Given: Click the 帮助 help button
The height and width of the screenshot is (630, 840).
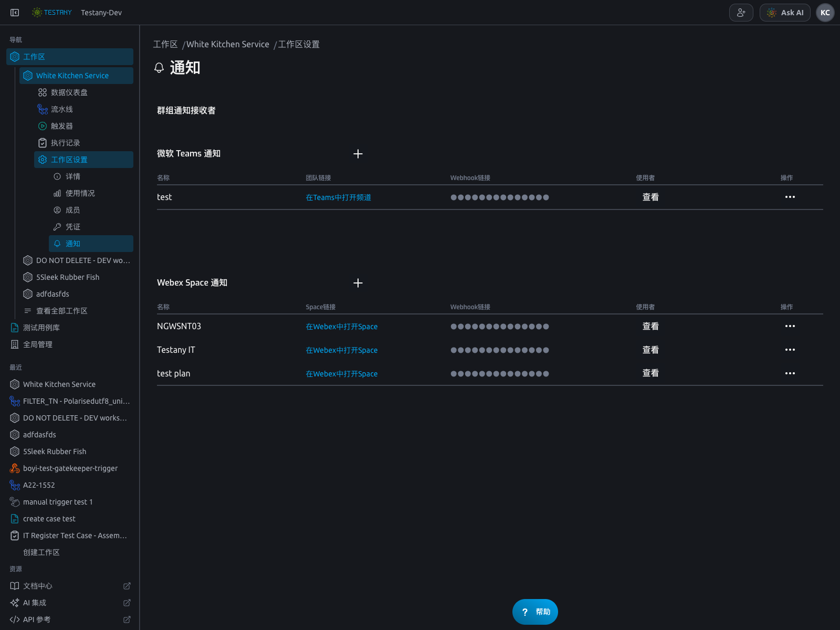Looking at the screenshot, I should pyautogui.click(x=535, y=612).
